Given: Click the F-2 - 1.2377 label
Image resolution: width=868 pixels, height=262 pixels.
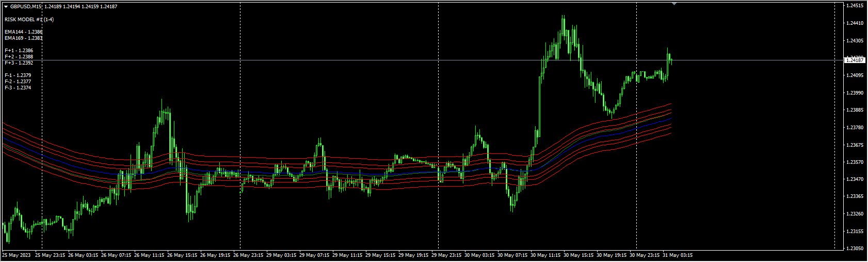Looking at the screenshot, I should pos(18,82).
